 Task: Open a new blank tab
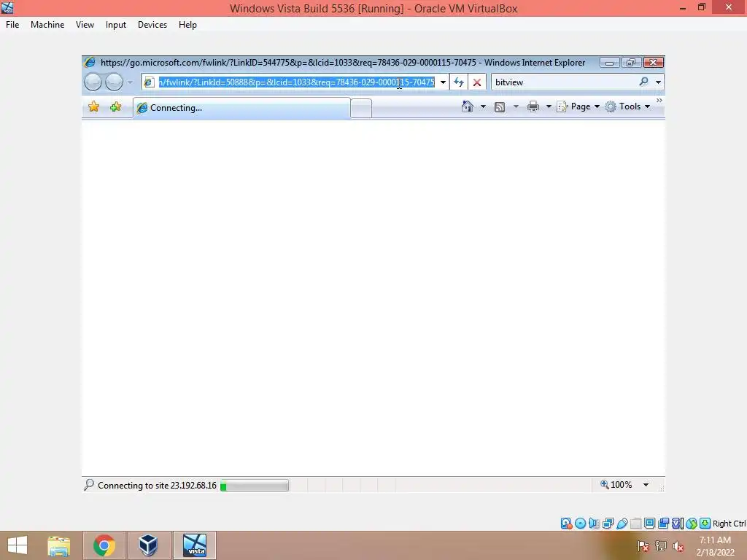click(361, 108)
